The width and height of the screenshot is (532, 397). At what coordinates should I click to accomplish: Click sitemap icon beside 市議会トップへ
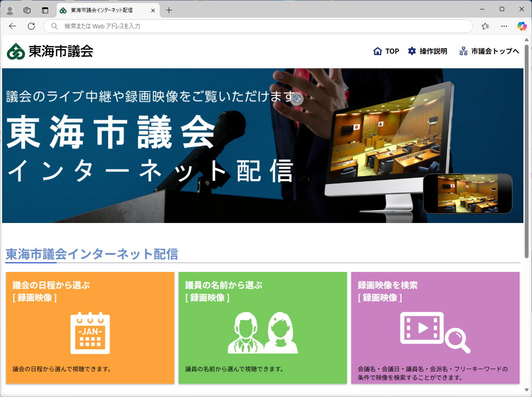click(x=463, y=51)
